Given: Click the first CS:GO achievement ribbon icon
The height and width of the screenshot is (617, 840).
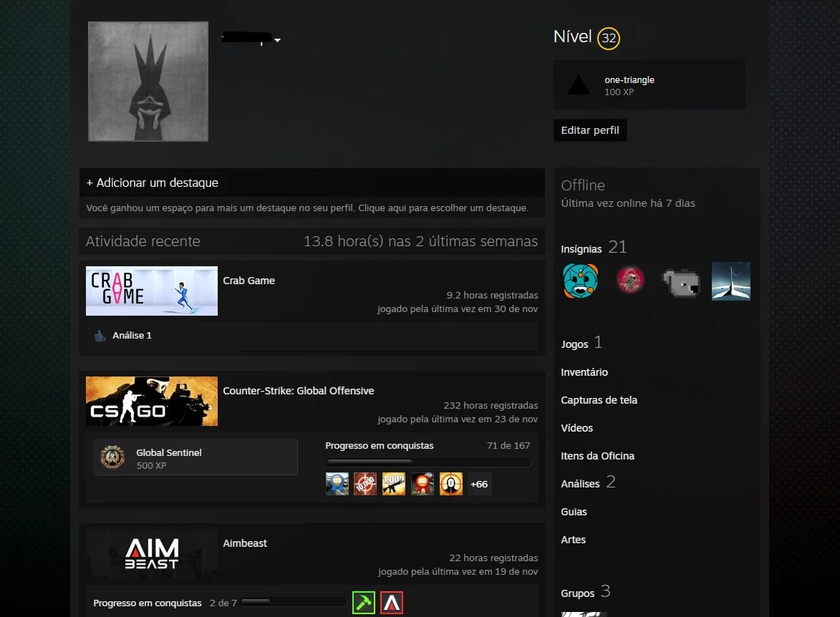Looking at the screenshot, I should tap(337, 484).
